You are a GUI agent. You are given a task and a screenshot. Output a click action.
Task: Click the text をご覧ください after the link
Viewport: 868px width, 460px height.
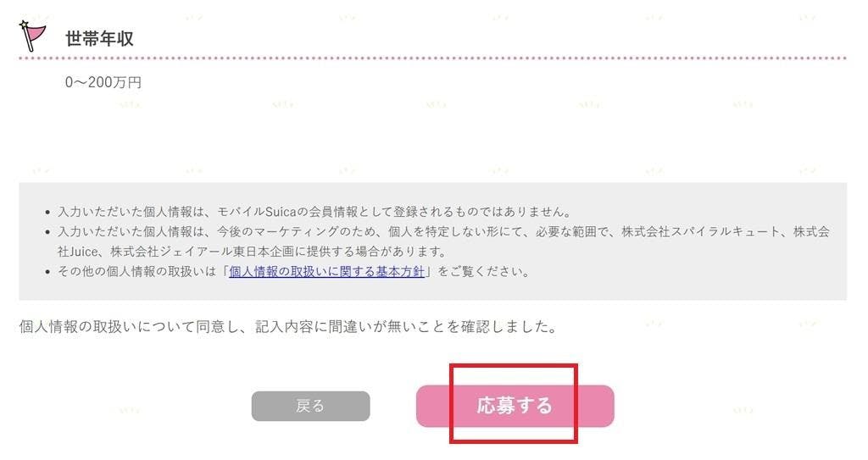[480, 271]
